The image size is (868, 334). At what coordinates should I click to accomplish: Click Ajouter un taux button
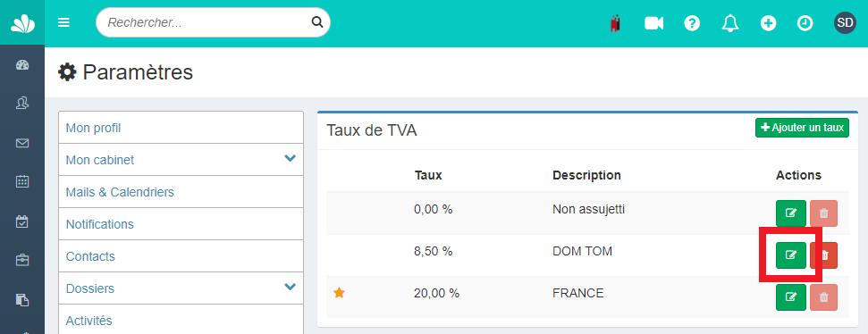tap(802, 128)
